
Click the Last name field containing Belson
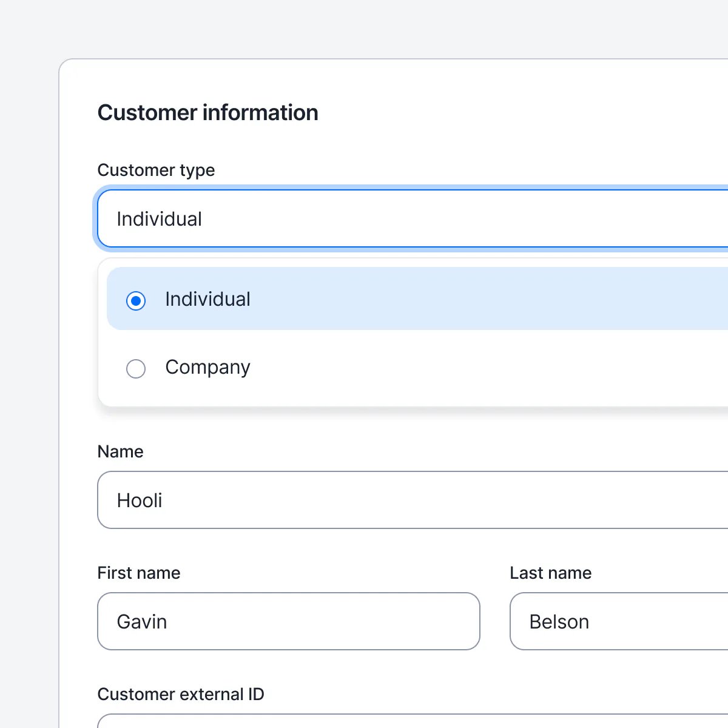(x=619, y=621)
